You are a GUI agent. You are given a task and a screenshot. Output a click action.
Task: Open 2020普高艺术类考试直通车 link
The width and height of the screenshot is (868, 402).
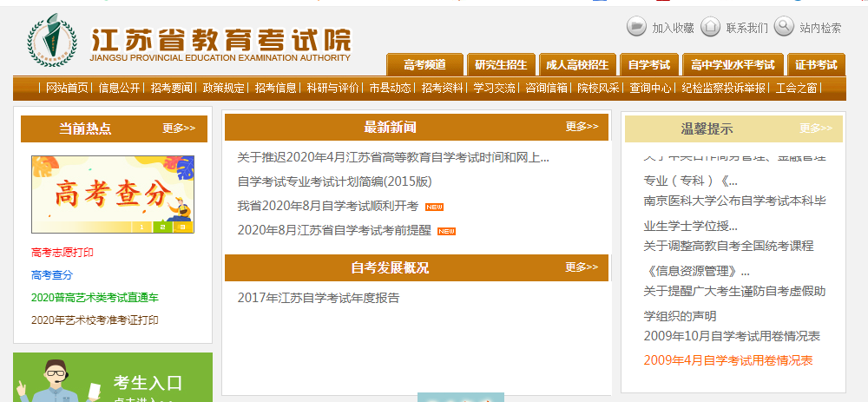95,298
